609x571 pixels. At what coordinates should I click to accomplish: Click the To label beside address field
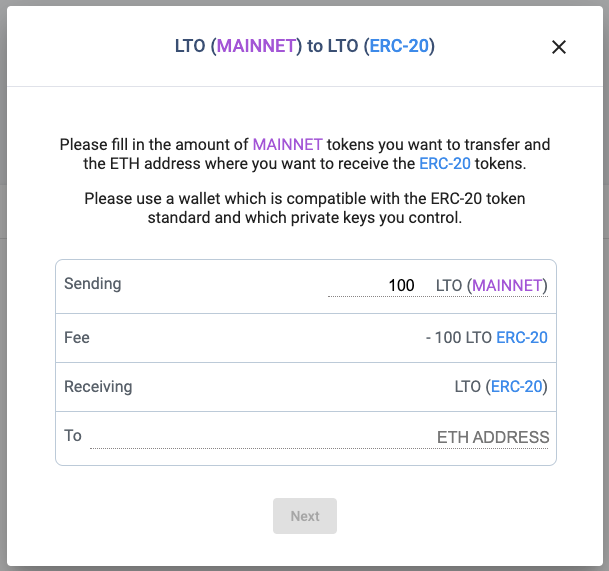[73, 435]
